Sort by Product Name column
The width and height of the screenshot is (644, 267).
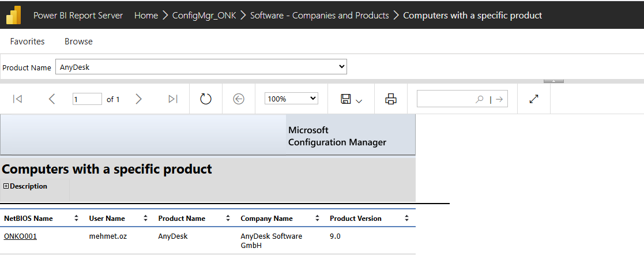click(x=228, y=219)
